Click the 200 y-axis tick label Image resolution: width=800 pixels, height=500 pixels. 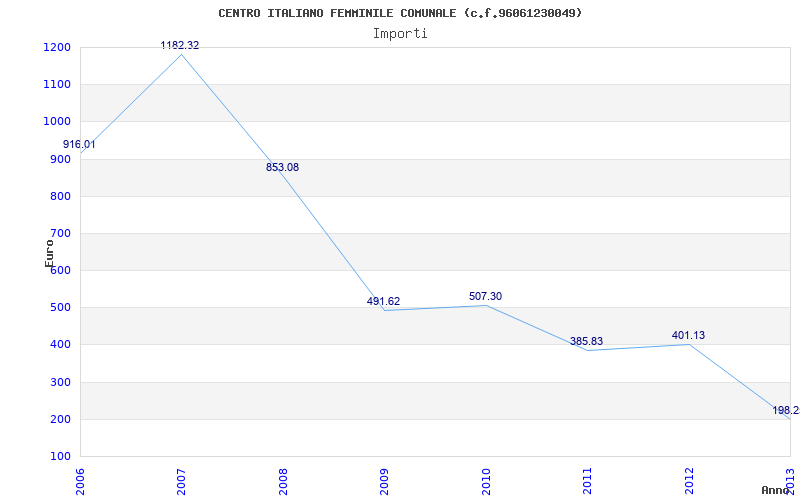click(x=60, y=419)
